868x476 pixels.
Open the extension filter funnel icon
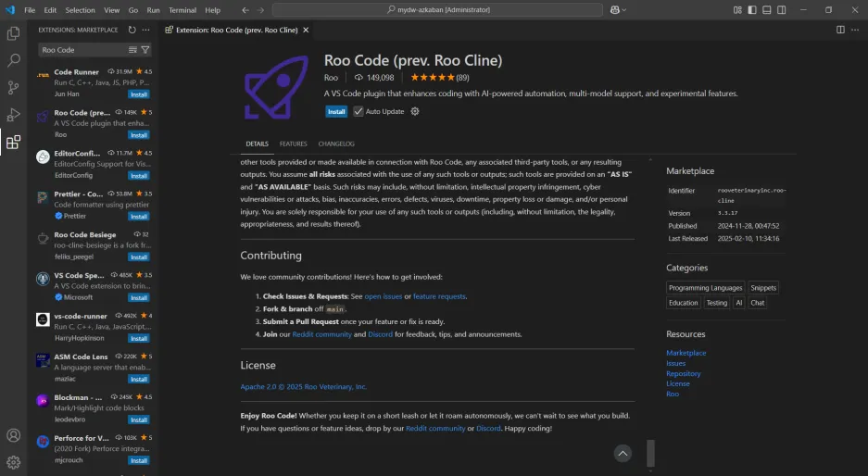coord(145,50)
